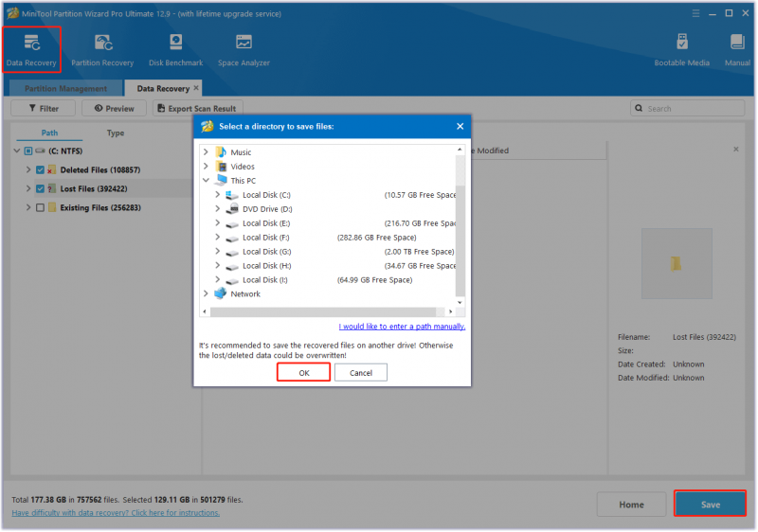Click the folder preview thumbnail
The width and height of the screenshot is (758, 532).
677,263
